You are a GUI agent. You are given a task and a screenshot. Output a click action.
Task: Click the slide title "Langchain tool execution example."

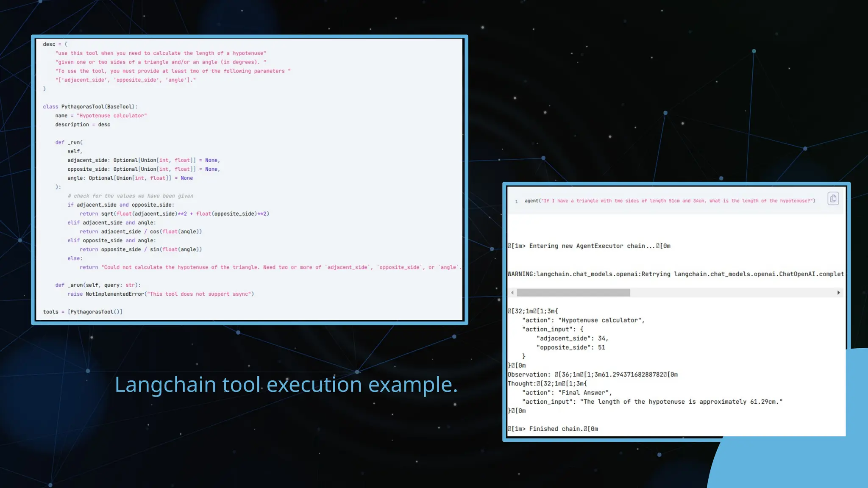(286, 385)
